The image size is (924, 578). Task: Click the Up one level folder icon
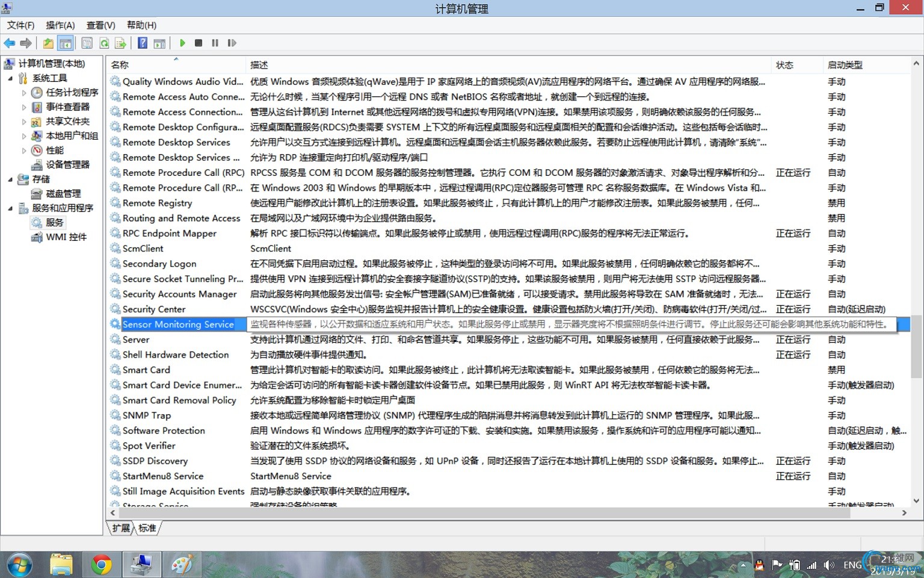pos(48,43)
